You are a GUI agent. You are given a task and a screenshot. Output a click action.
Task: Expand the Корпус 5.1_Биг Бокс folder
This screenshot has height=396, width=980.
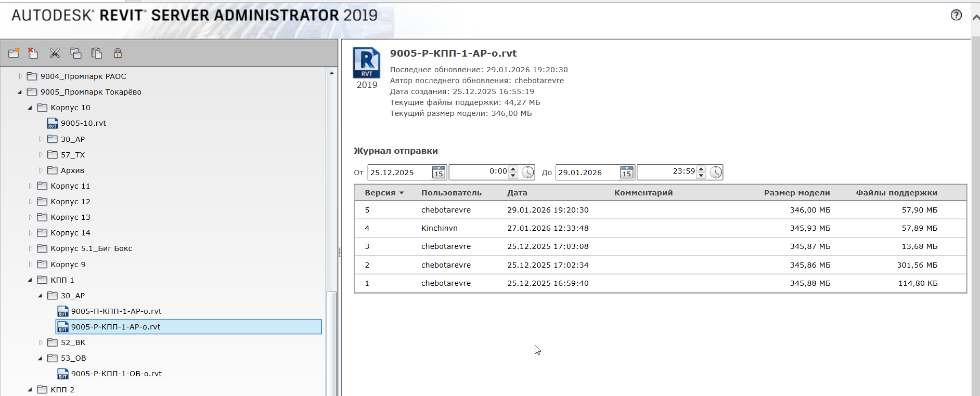[x=30, y=248]
